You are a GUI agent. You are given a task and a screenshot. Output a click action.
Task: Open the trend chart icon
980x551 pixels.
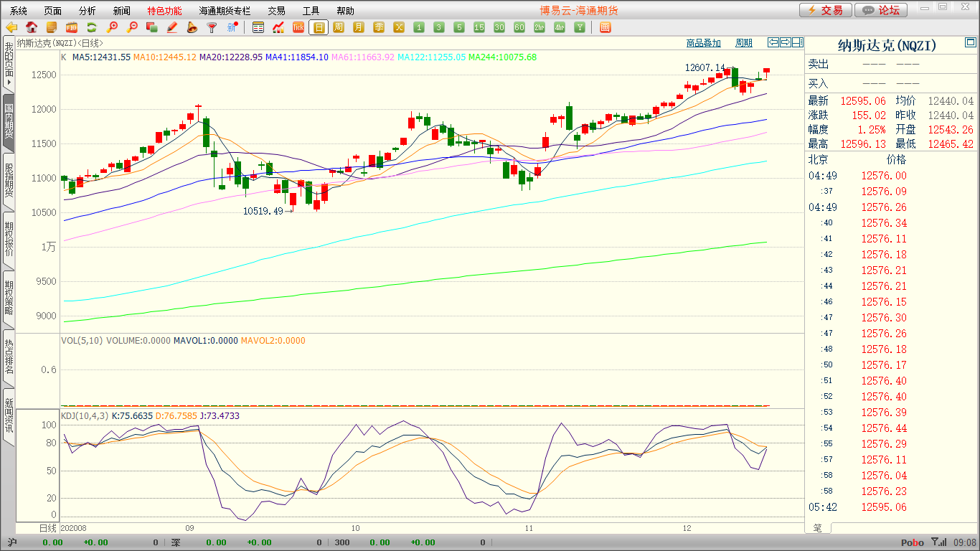(x=278, y=27)
